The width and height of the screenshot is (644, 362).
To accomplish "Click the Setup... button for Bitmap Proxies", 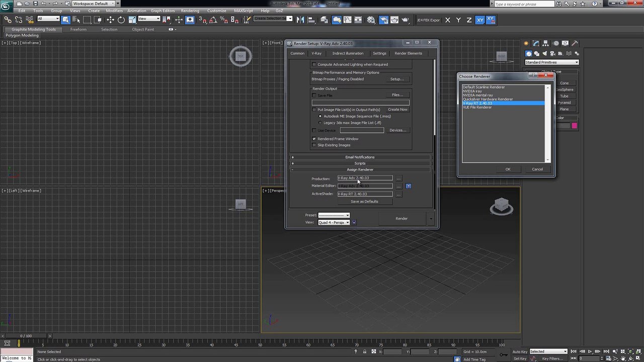I will tap(397, 79).
